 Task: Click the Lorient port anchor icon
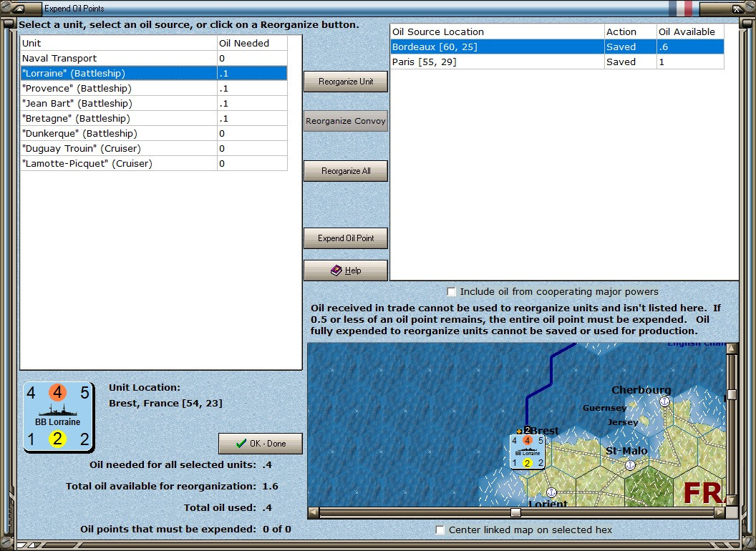(551, 492)
